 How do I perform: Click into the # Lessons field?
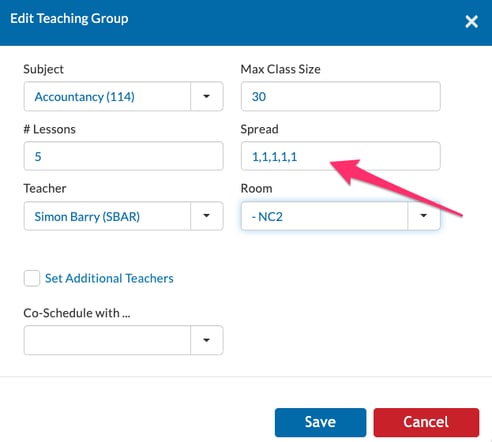click(123, 156)
